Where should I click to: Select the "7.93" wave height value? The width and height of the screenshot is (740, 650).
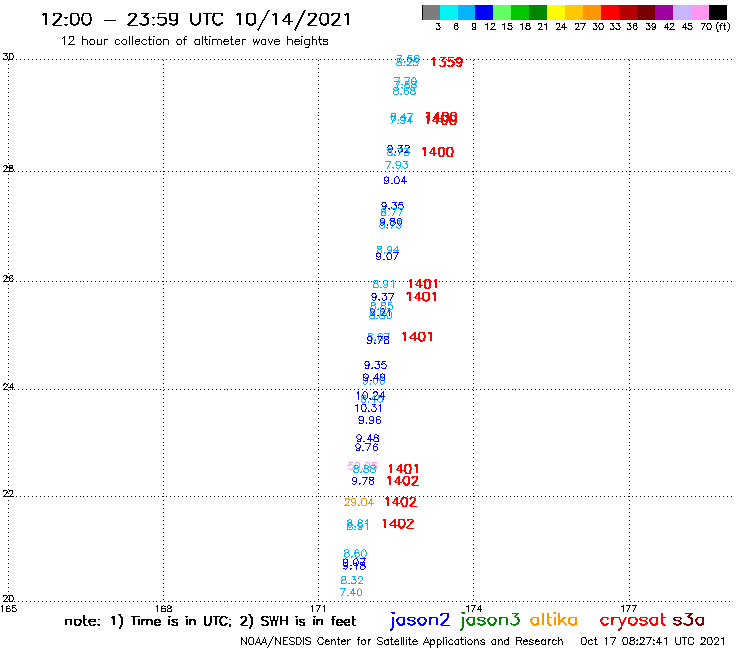point(396,165)
